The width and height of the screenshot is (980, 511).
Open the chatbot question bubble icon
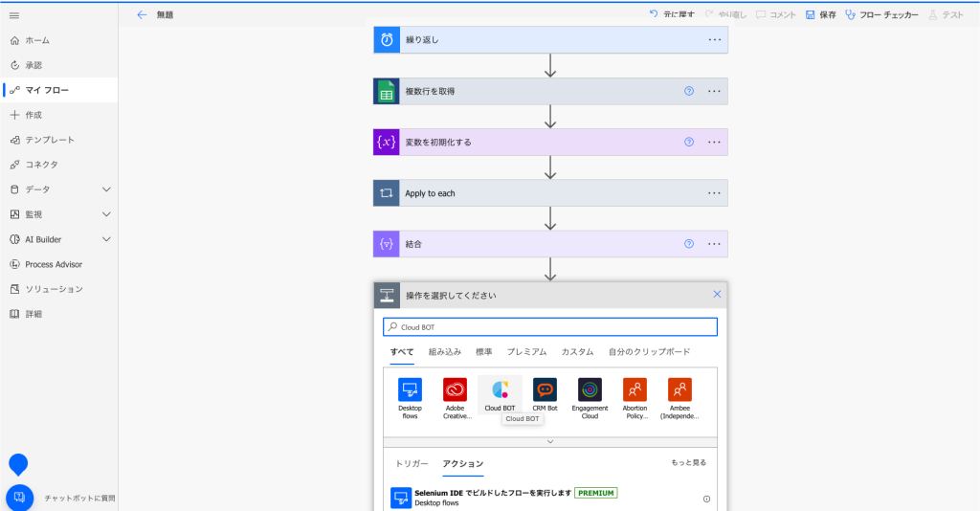point(19,498)
